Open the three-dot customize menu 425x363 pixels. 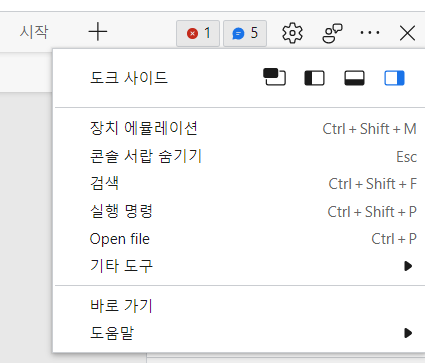370,33
